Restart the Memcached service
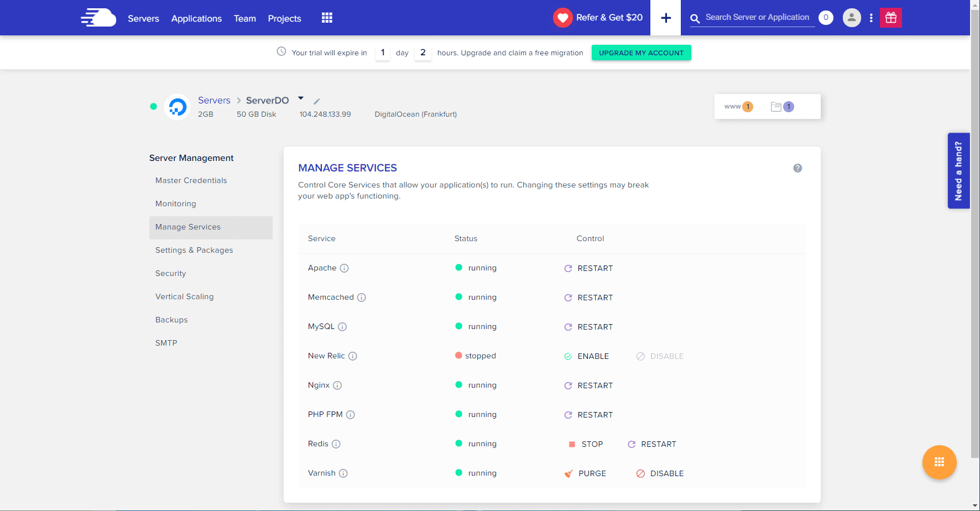 point(588,298)
